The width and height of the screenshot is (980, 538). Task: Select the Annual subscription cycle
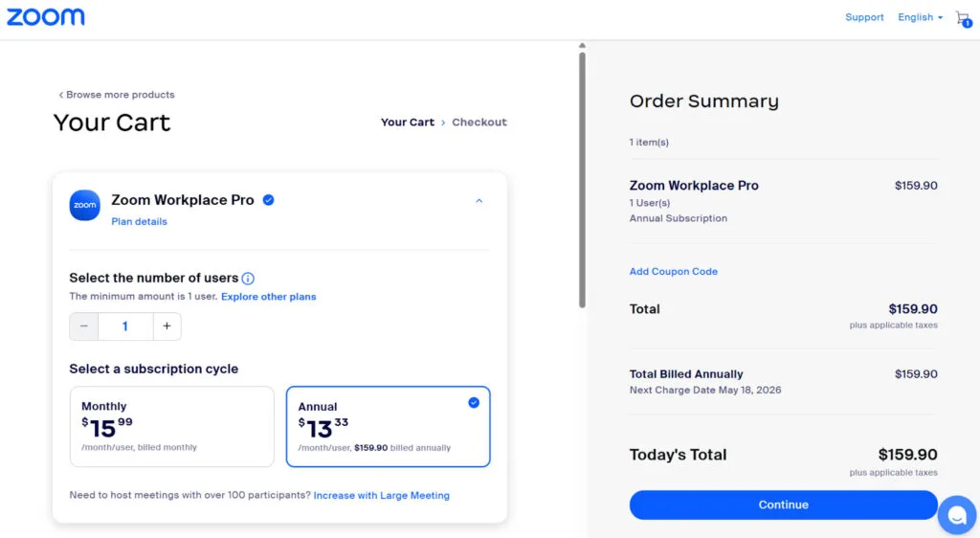click(x=388, y=426)
